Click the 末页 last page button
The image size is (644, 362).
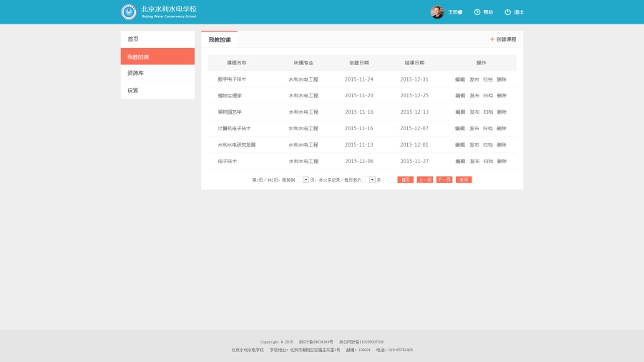[x=464, y=180]
